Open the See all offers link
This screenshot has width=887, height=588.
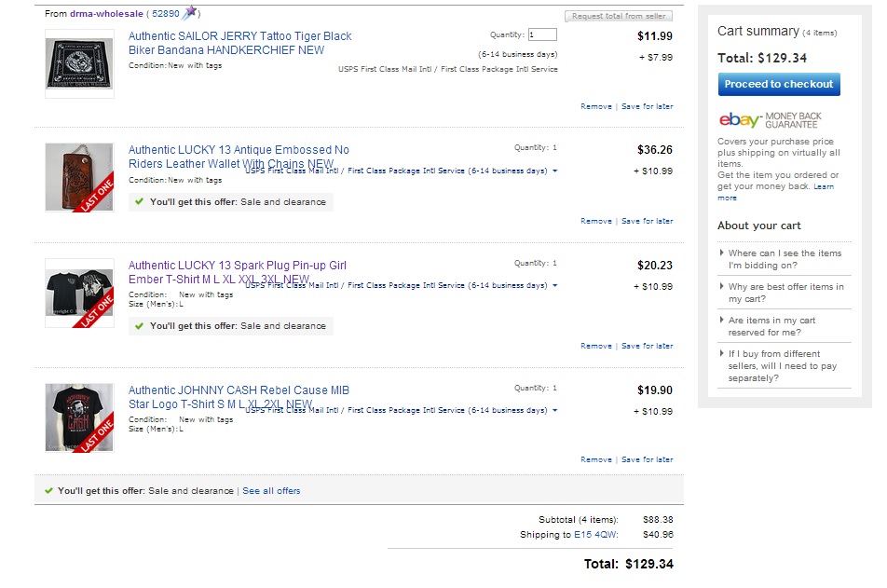[271, 490]
